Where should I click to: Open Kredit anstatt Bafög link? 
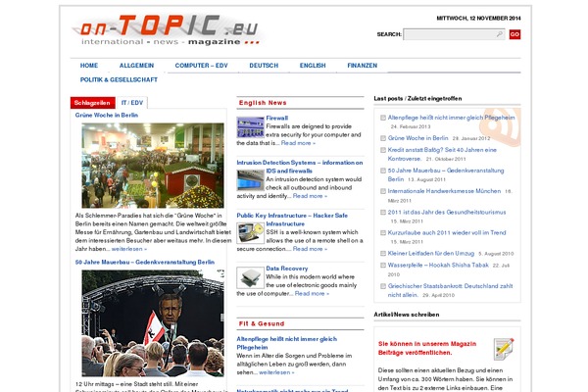coord(442,154)
